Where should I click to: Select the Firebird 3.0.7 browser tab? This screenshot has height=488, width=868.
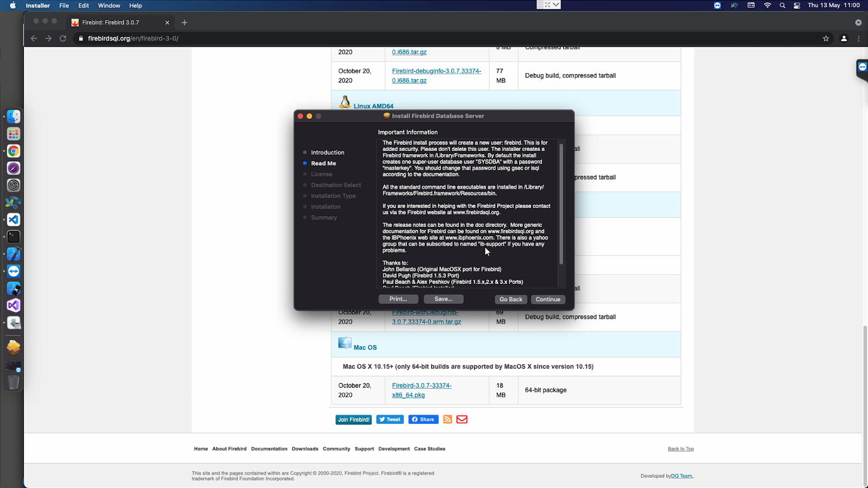(x=120, y=22)
